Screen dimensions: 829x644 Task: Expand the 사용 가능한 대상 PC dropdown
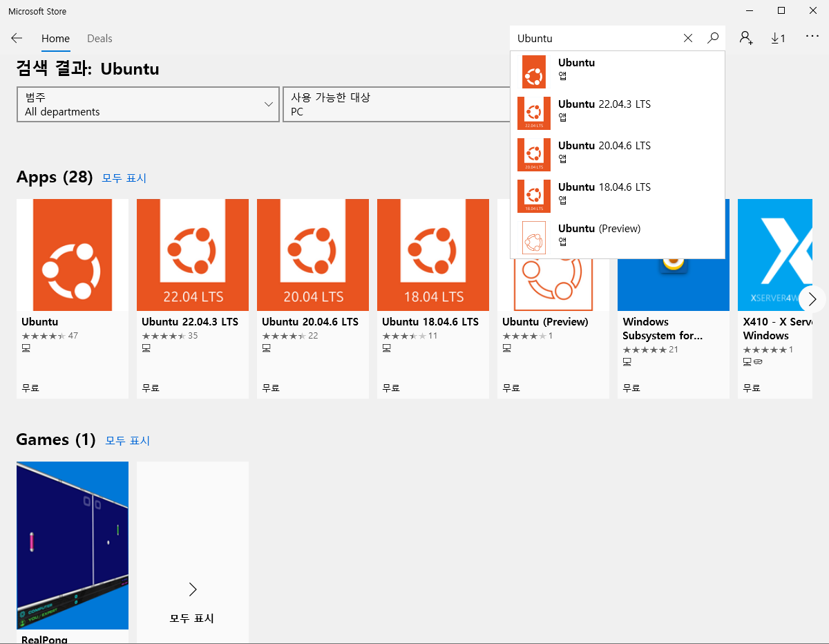[397, 104]
